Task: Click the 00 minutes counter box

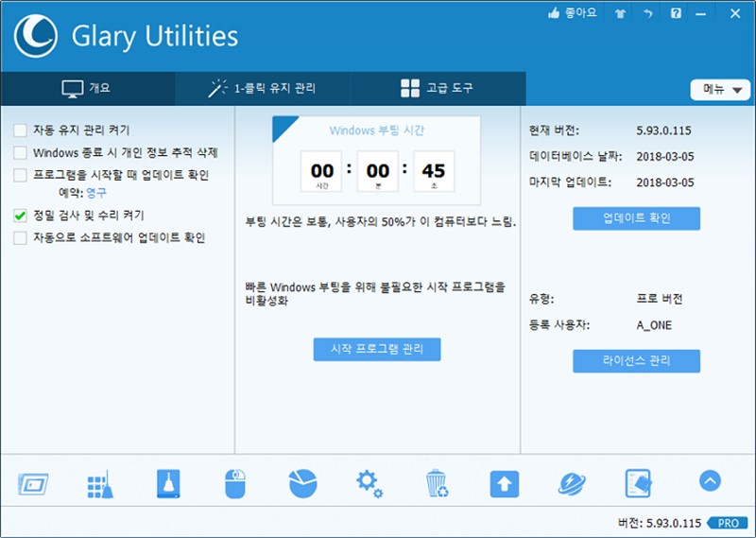Action: click(x=377, y=171)
